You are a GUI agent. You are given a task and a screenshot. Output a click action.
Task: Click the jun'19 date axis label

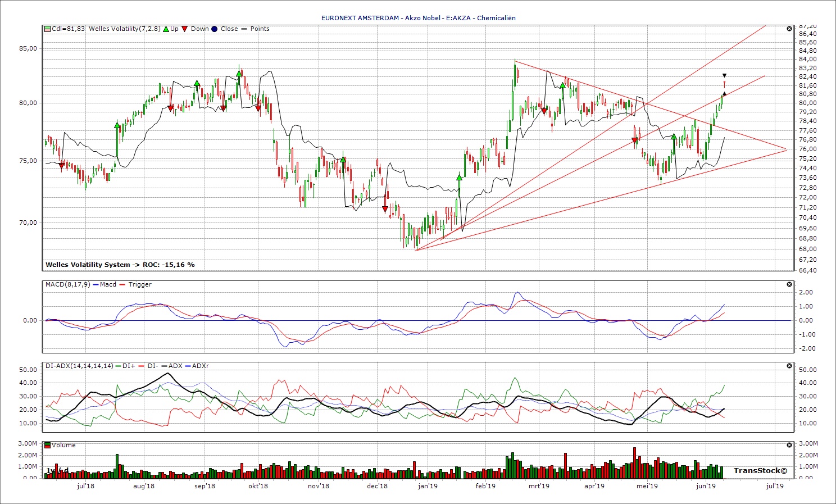(706, 486)
